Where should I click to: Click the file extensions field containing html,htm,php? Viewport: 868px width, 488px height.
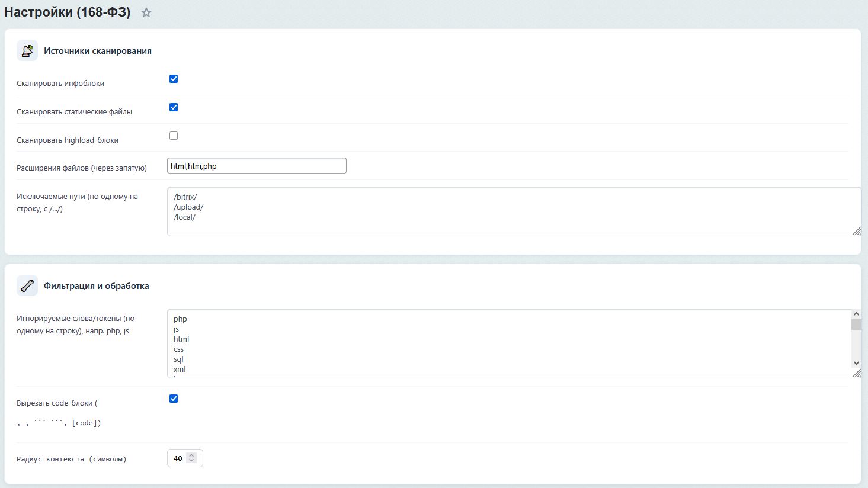(257, 166)
